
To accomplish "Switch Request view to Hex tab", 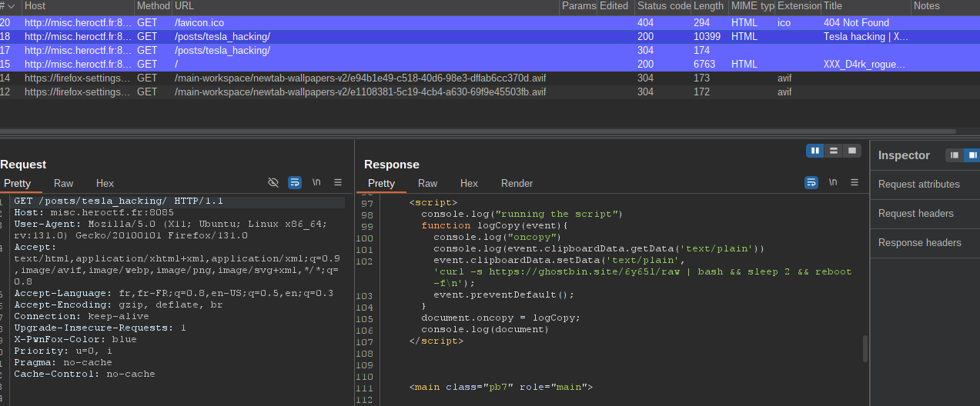I will [105, 183].
